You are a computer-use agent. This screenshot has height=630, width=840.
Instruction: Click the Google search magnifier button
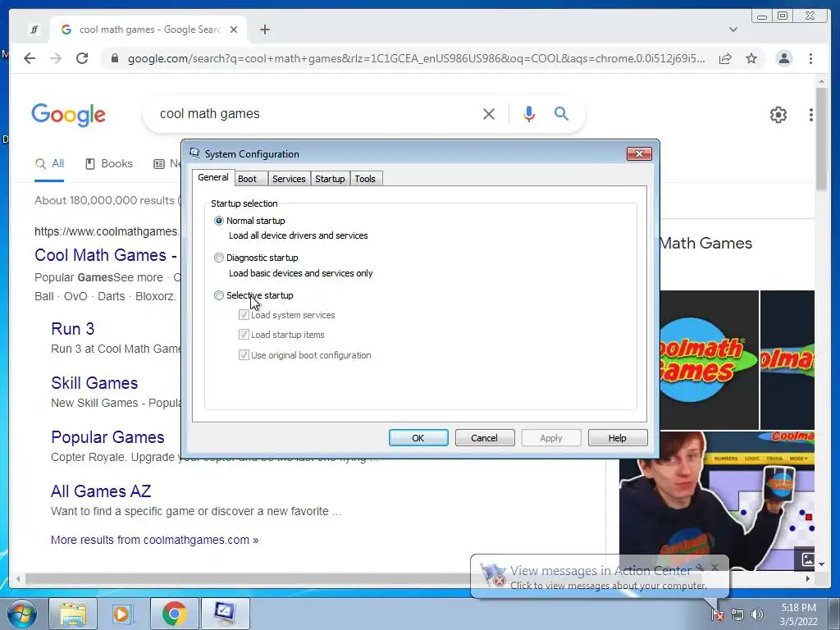point(561,113)
